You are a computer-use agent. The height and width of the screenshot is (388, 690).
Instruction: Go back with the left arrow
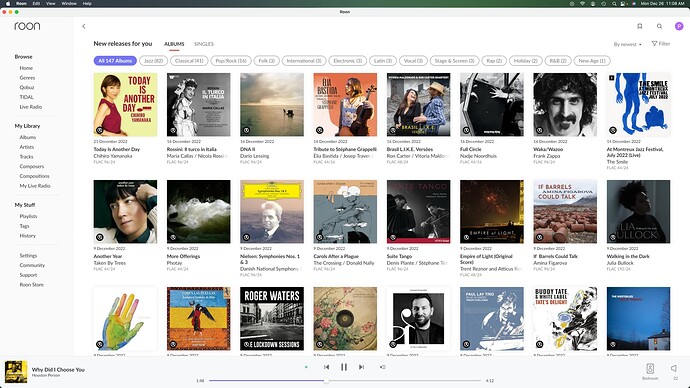pyautogui.click(x=84, y=26)
